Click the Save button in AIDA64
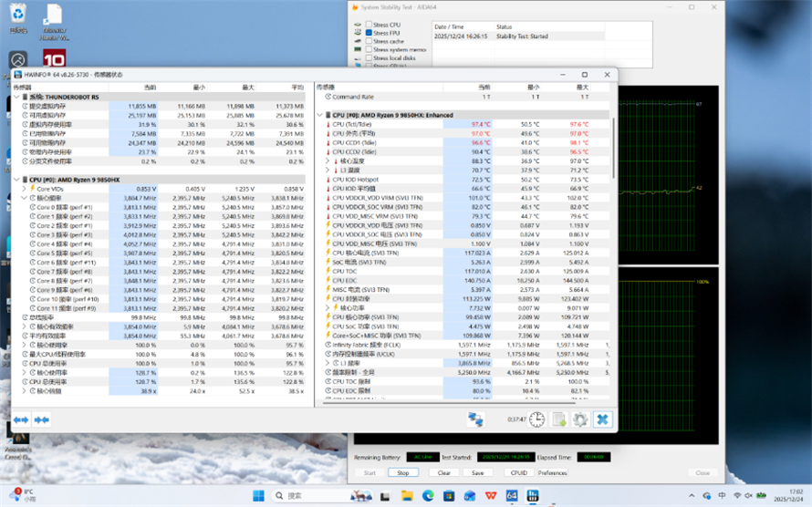This screenshot has height=507, width=812. point(477,473)
